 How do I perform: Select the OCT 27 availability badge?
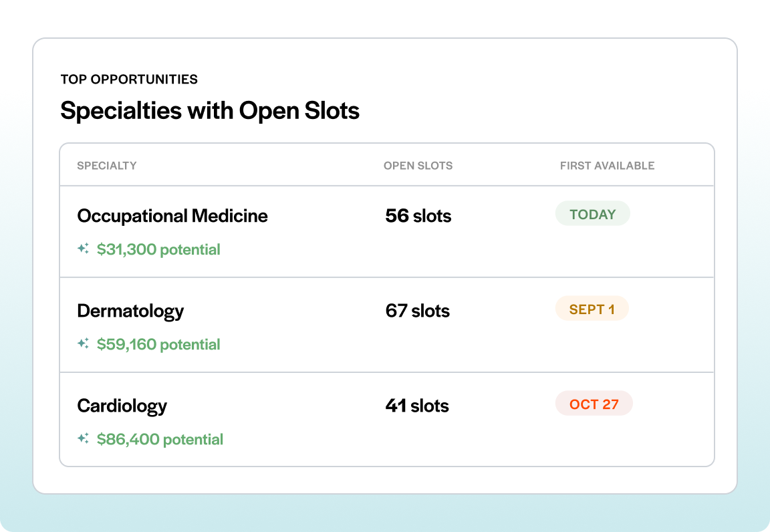[594, 403]
